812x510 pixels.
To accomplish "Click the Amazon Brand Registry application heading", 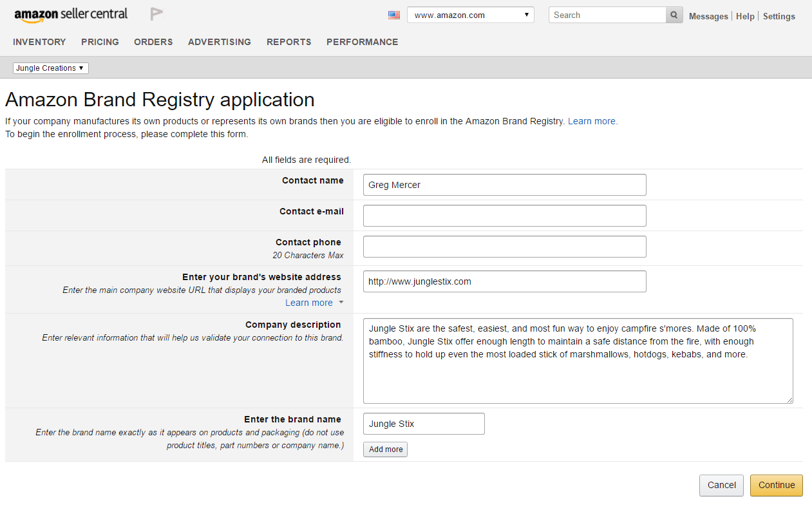I will (160, 100).
